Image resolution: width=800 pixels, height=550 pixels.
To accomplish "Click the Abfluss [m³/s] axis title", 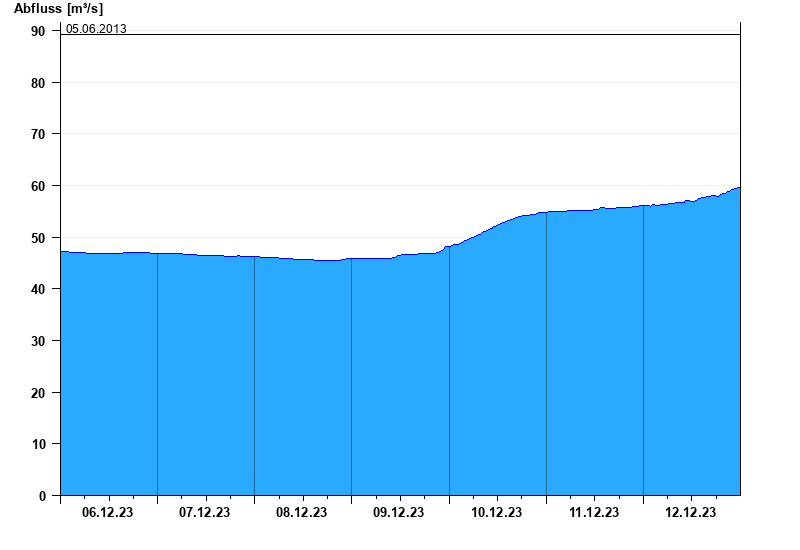I will pyautogui.click(x=58, y=8).
